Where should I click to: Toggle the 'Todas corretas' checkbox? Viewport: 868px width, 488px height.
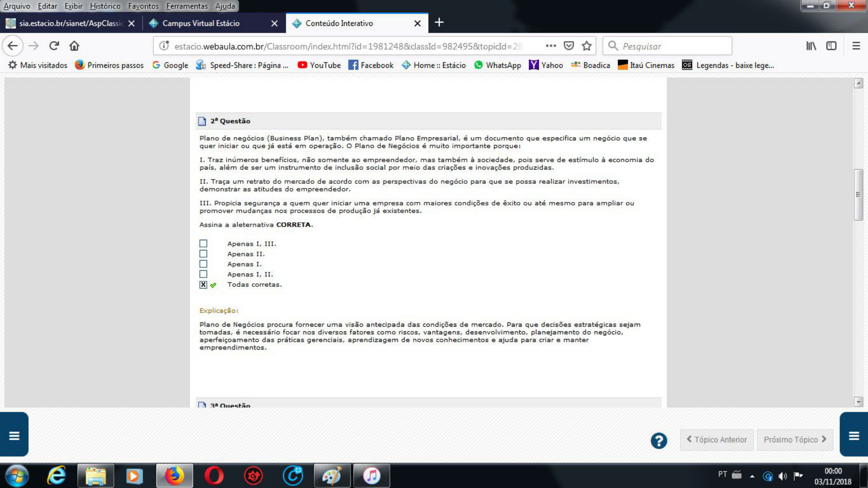pos(203,284)
